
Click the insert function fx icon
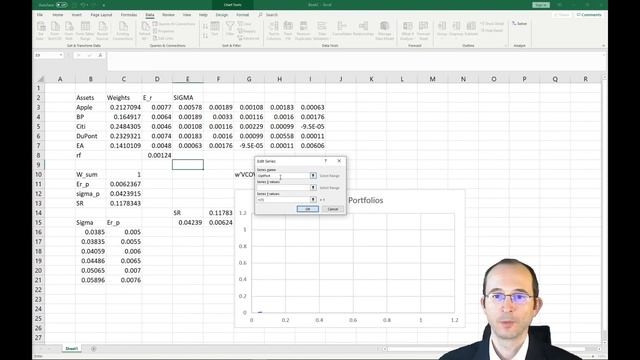click(x=100, y=55)
